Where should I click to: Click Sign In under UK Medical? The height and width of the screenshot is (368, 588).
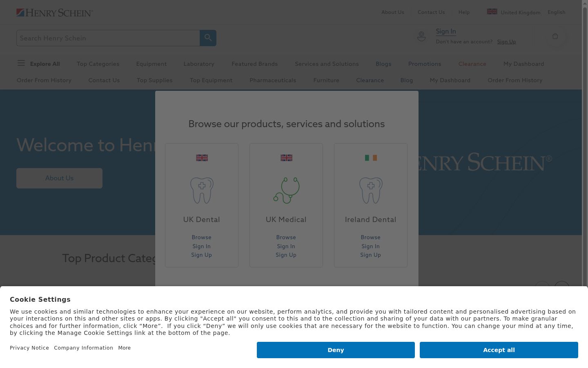(x=286, y=246)
